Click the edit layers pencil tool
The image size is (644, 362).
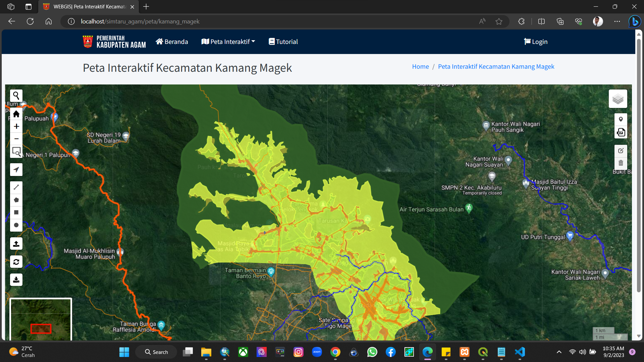[x=621, y=151]
